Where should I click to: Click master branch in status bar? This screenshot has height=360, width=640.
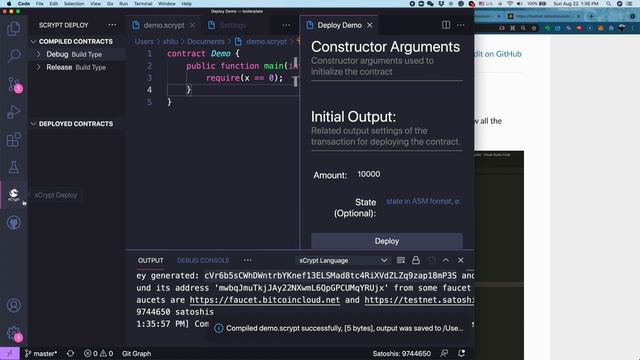click(41, 353)
